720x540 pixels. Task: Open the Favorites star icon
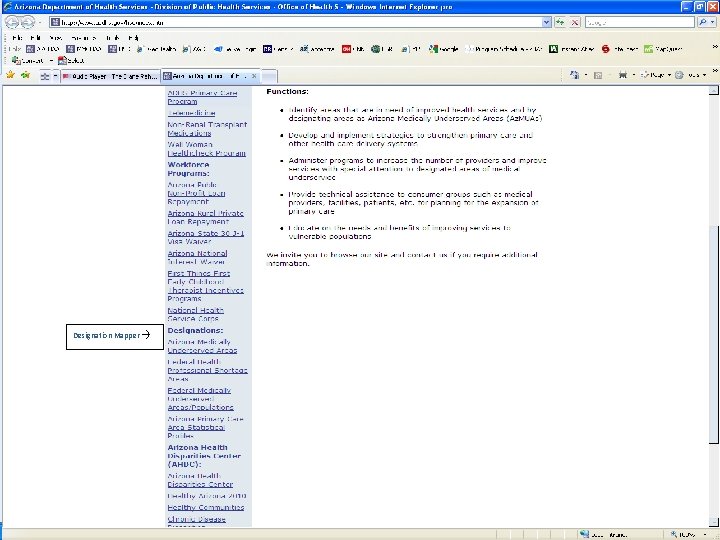tap(10, 75)
